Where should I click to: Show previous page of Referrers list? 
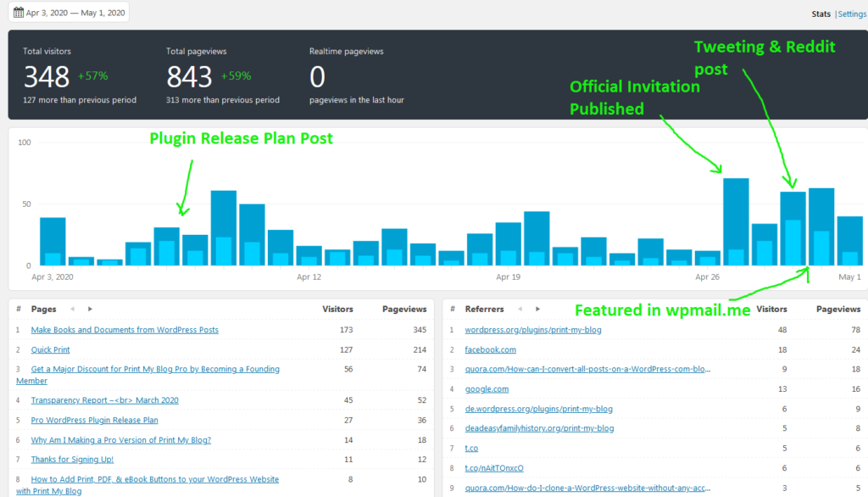[520, 310]
